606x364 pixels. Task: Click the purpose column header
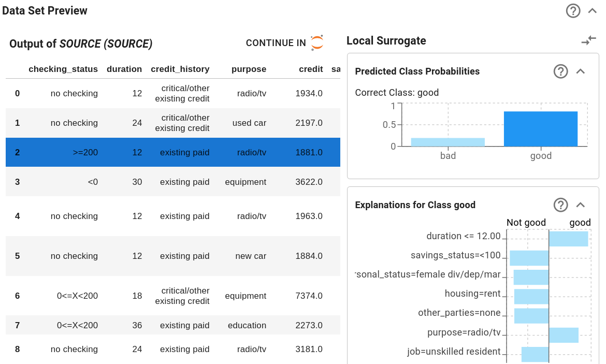(249, 69)
